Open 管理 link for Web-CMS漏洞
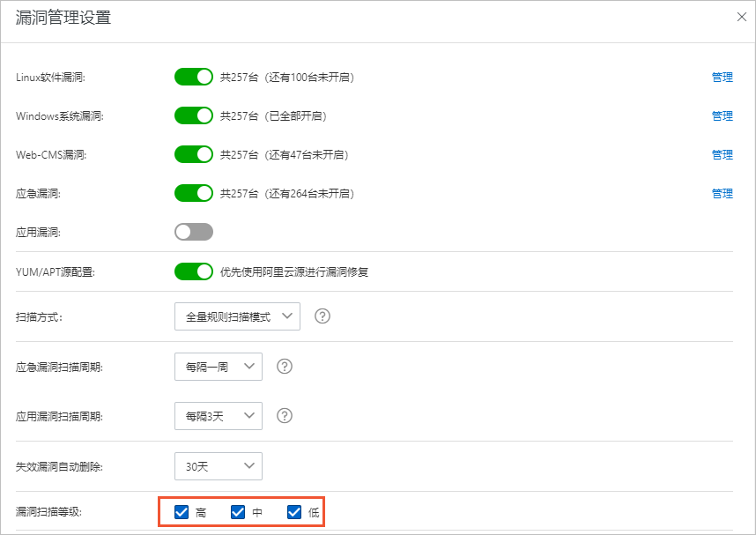 click(723, 155)
